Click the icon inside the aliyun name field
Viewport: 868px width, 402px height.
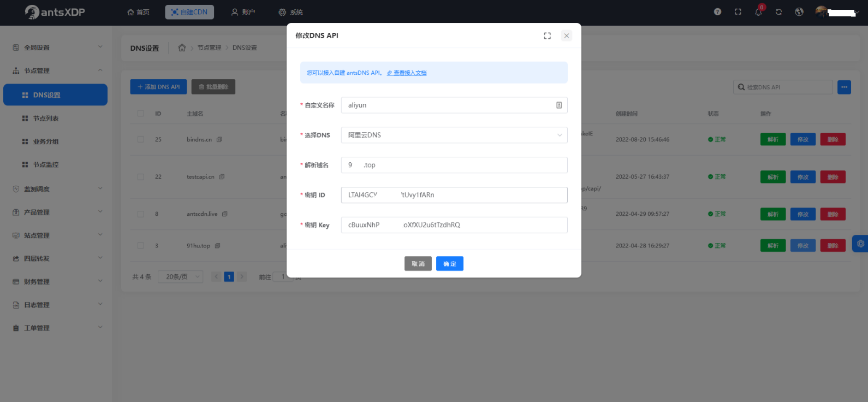pos(559,105)
